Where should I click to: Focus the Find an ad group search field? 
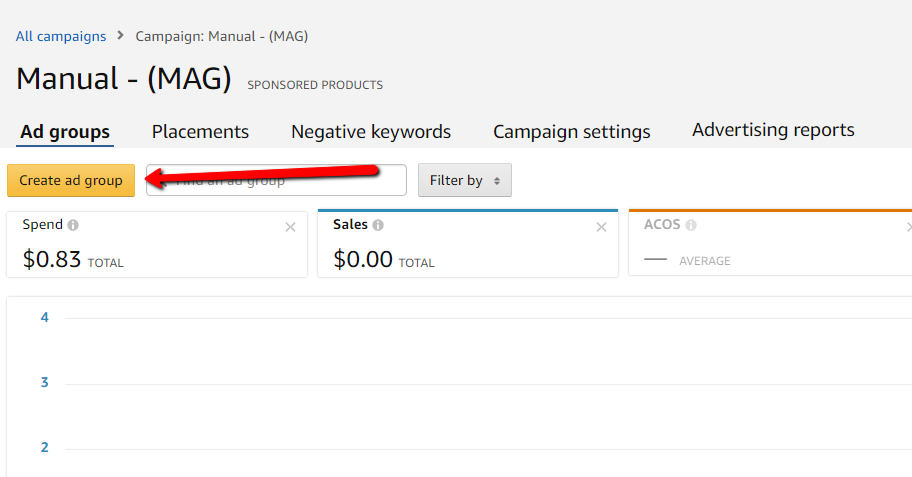290,180
